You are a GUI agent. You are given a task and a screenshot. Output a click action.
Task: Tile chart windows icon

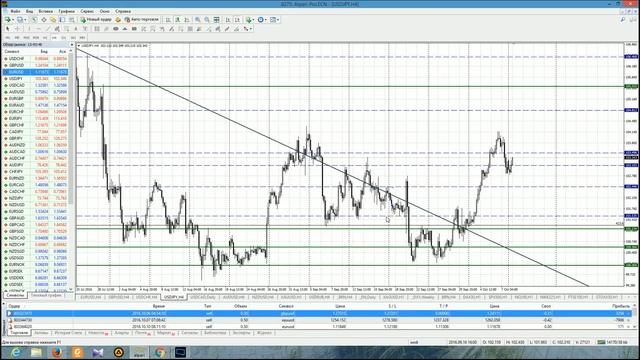[217, 19]
